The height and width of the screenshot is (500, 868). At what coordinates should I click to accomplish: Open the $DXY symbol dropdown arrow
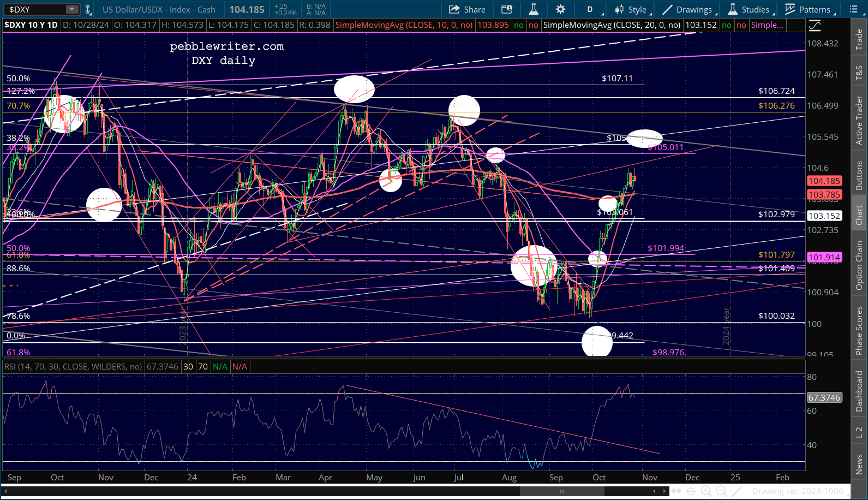[72, 9]
